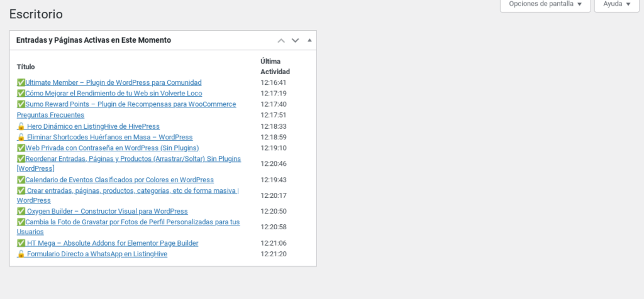Open the Ultimate Member plugin post link
Viewport: 644px width, 299px height.
point(109,82)
